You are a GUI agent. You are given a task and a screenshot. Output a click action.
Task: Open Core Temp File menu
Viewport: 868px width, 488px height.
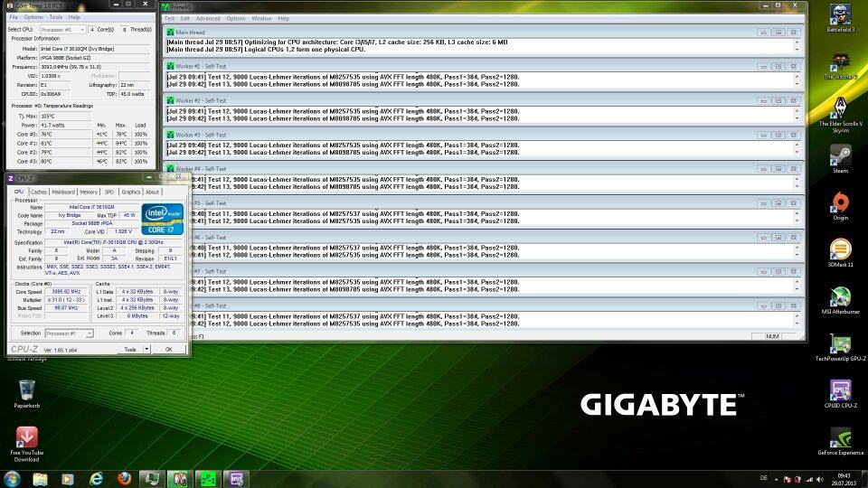click(x=14, y=17)
